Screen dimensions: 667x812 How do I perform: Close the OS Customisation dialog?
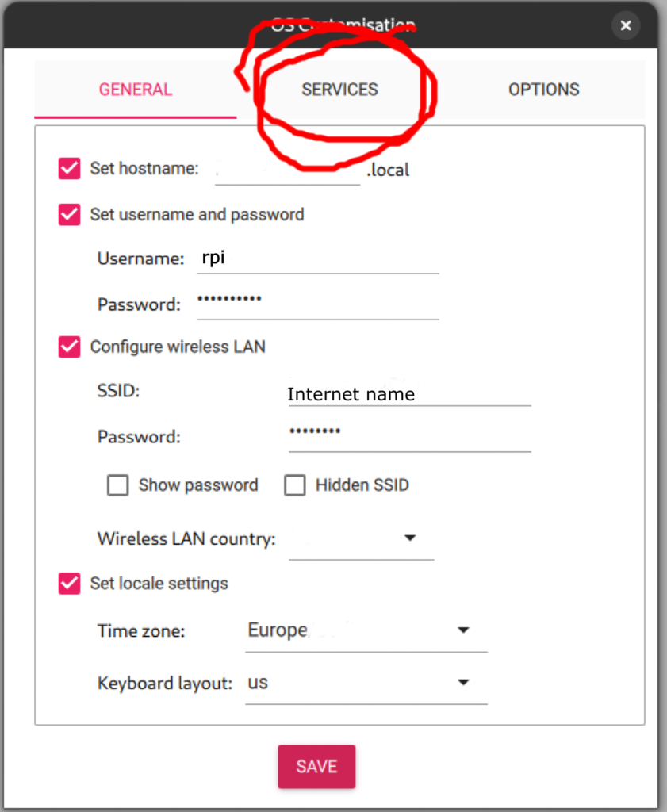[626, 25]
